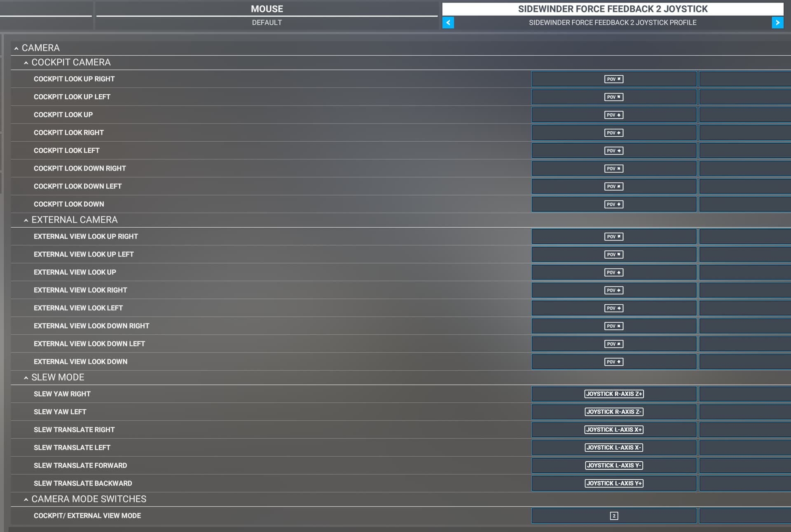Click Joystick L-Axis Y- binding for Slew Translate Forward

click(614, 466)
